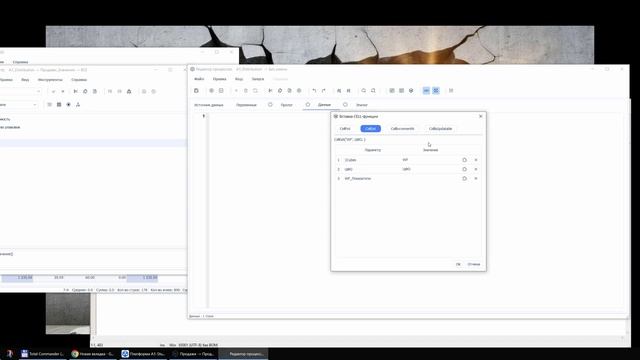Click the Save icon in the process editor toolbar

tap(196, 91)
